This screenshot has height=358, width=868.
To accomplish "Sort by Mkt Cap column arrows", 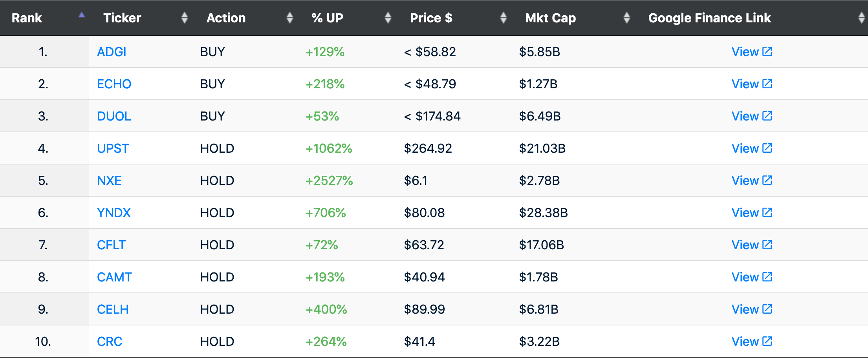I will point(627,18).
